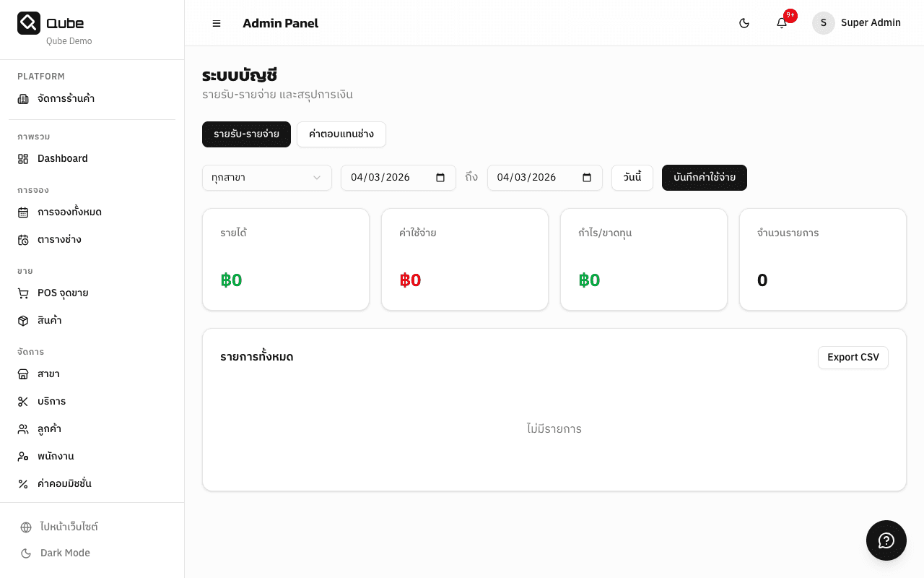The width and height of the screenshot is (924, 578).
Task: Open notifications bell icon
Action: click(782, 23)
